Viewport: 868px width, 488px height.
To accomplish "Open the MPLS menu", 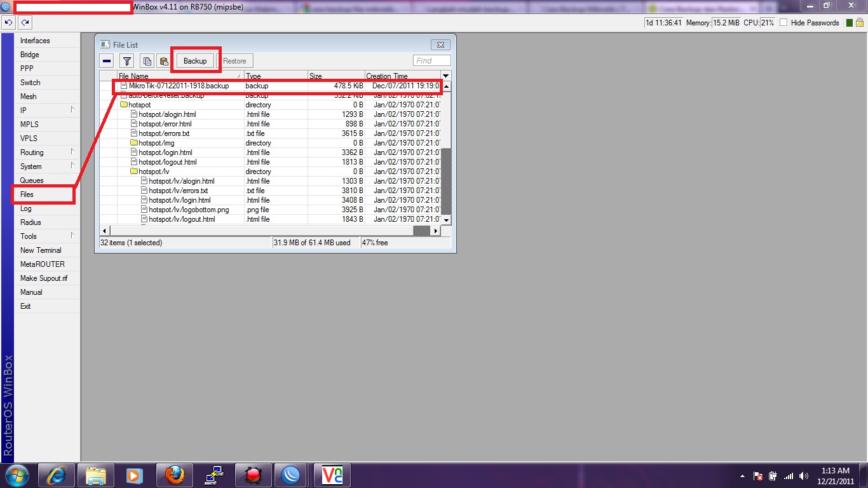I will (x=47, y=125).
